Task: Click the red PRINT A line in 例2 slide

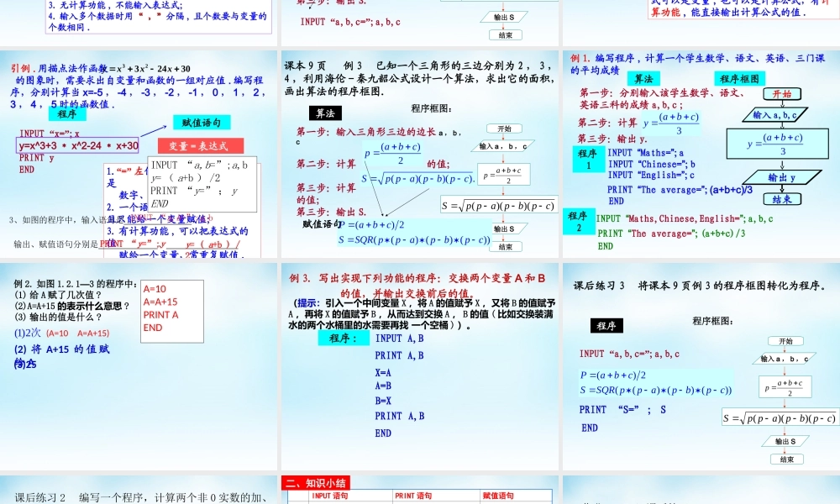Action: [x=160, y=315]
